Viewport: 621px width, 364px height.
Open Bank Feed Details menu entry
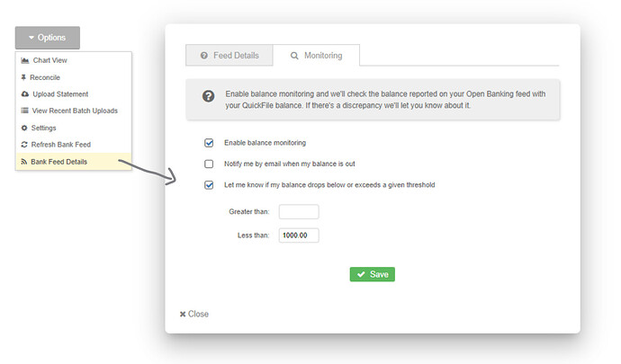point(74,162)
